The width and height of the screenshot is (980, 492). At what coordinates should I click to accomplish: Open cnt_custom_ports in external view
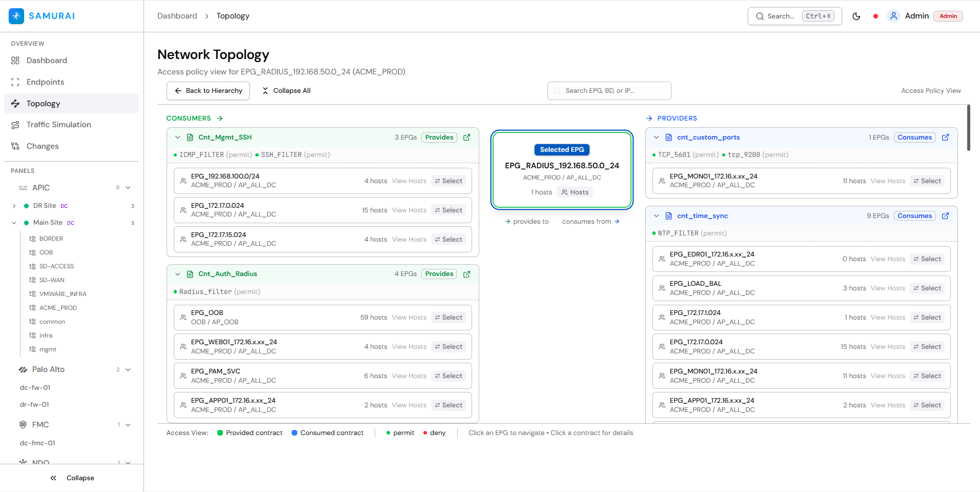945,137
